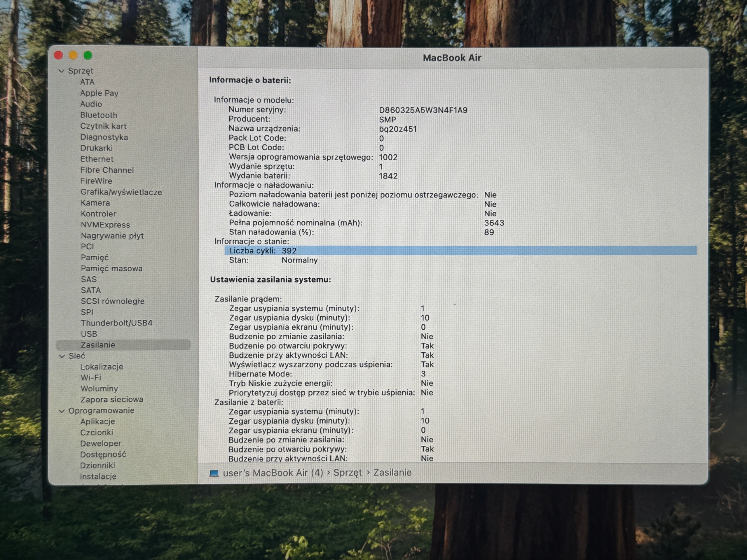The height and width of the screenshot is (560, 747).
Task: Select NVMExpress in the sidebar
Action: pos(105,225)
